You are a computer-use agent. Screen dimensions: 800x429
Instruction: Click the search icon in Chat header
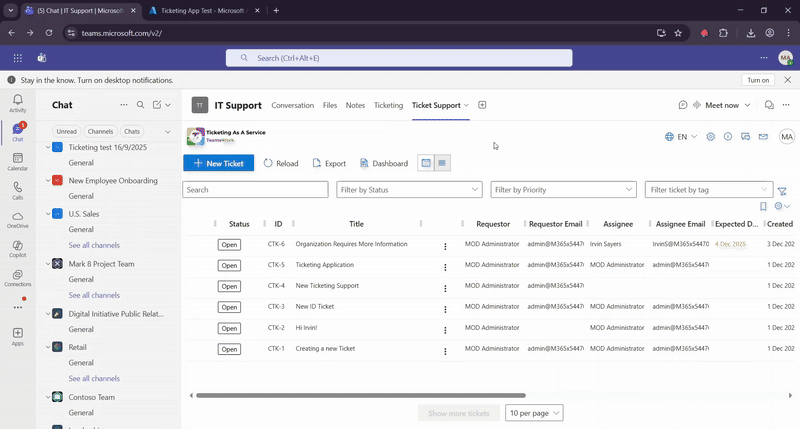tap(140, 105)
